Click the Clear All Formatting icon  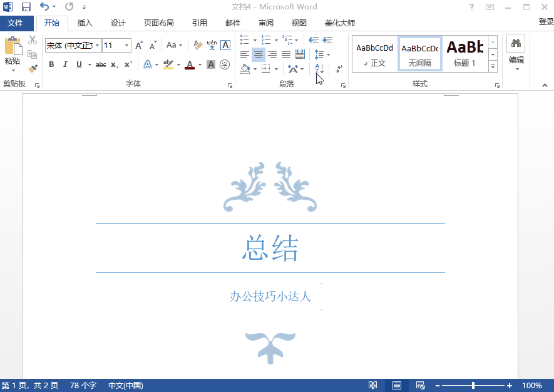point(197,44)
